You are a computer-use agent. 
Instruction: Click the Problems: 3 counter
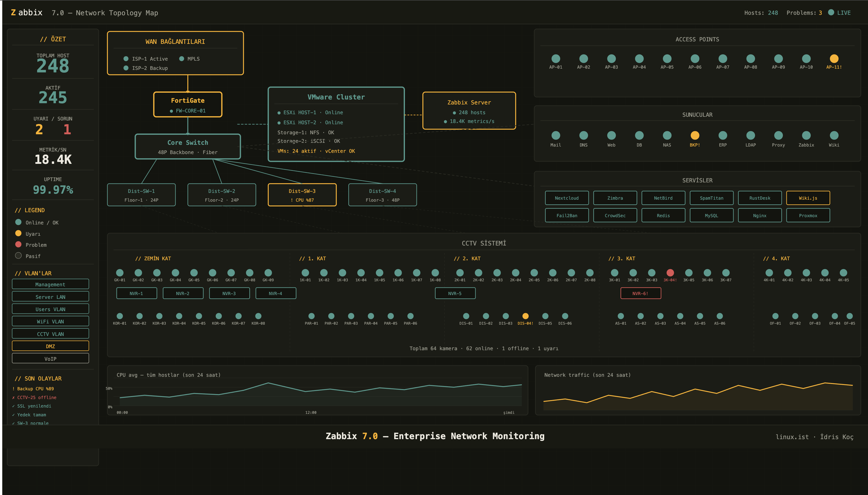point(804,13)
